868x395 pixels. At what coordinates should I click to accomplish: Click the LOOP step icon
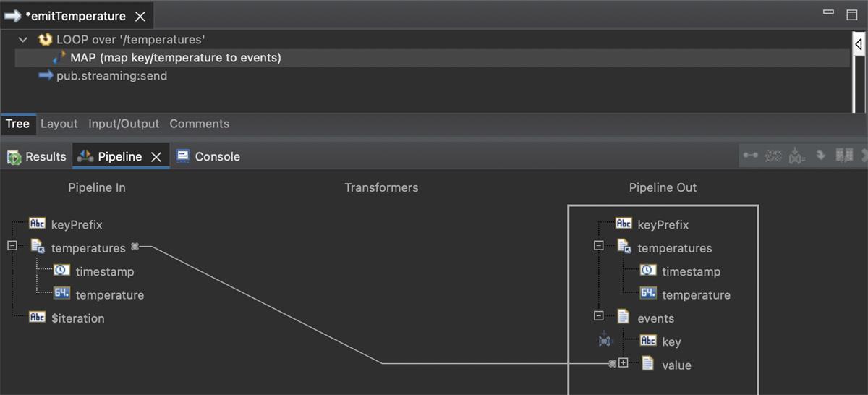[46, 40]
